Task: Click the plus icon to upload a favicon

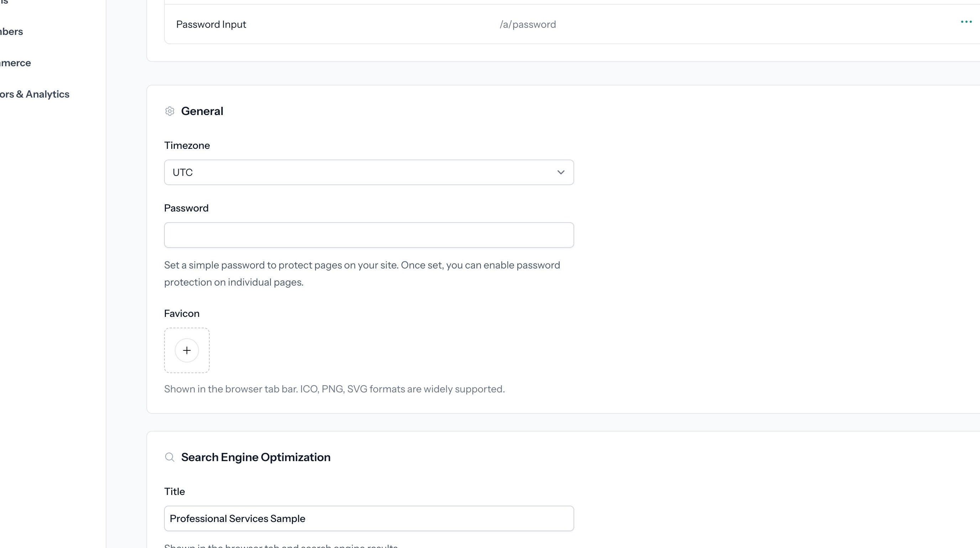Action: coord(187,350)
